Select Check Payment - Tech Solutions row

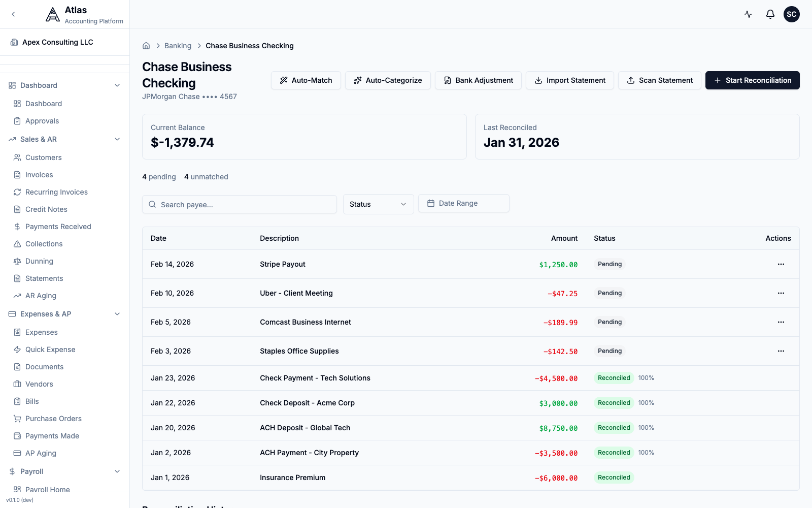[471, 378]
